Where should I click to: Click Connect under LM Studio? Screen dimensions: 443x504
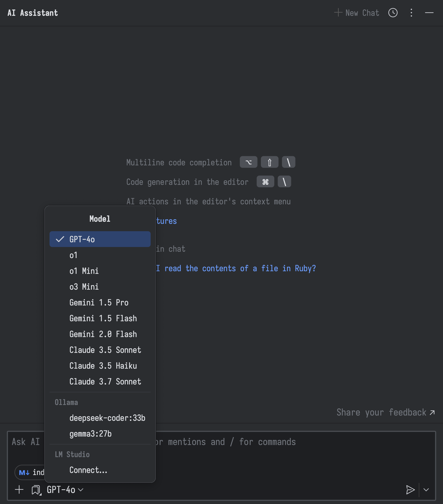click(88, 470)
